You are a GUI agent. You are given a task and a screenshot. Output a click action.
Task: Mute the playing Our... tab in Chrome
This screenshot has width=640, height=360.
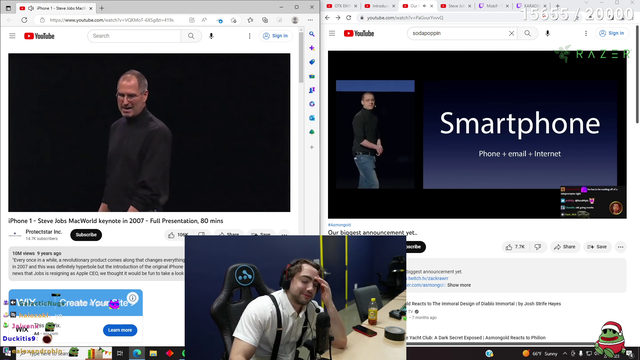424,6
